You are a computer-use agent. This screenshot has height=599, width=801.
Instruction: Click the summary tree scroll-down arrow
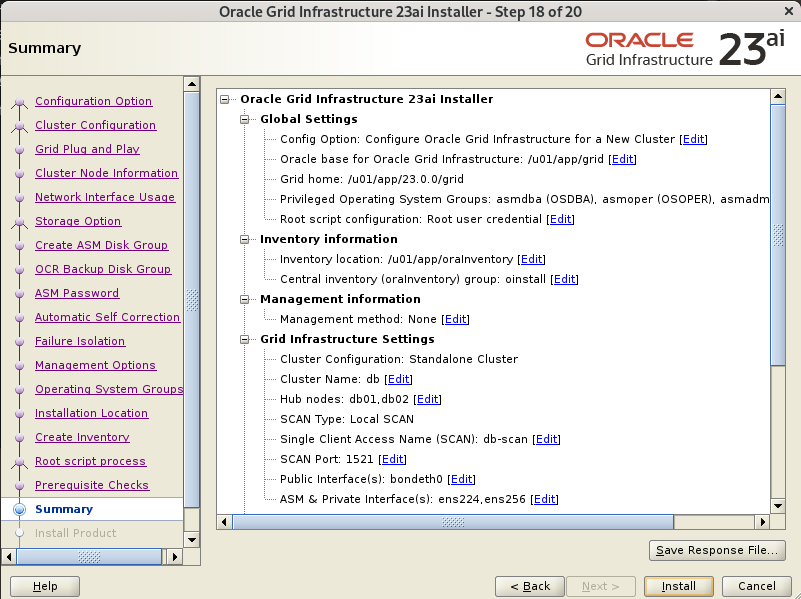coord(778,506)
